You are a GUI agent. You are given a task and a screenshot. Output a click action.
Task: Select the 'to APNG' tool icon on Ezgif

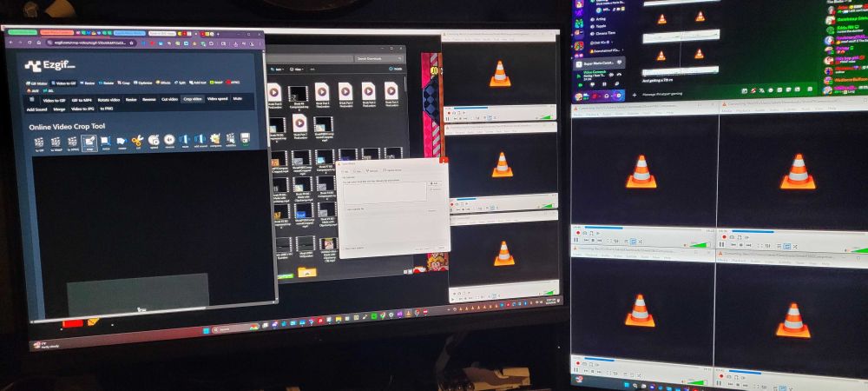pos(73,142)
